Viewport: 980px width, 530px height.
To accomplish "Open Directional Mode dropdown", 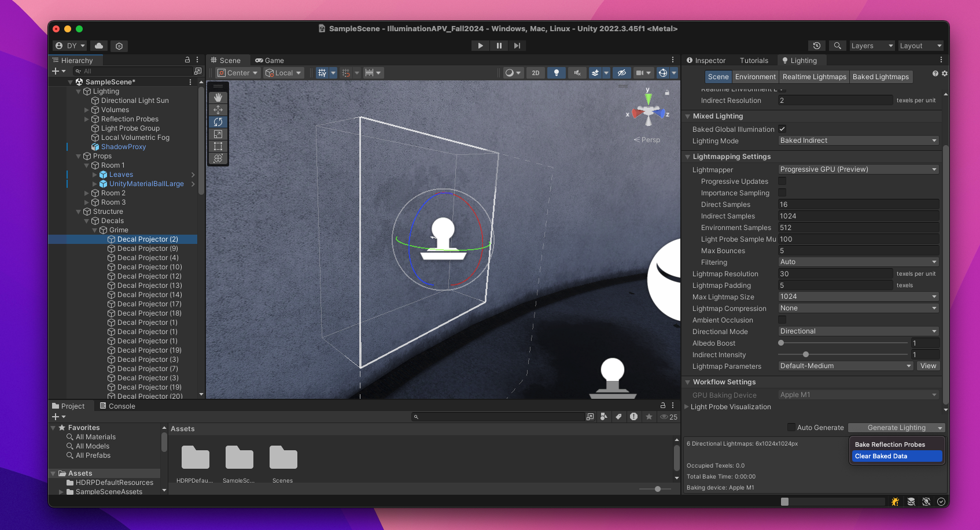I will [x=859, y=331].
